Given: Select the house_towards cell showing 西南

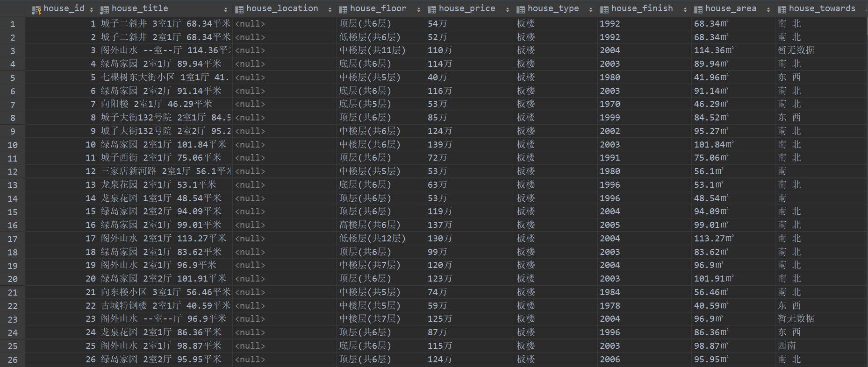Looking at the screenshot, I should coord(787,346).
